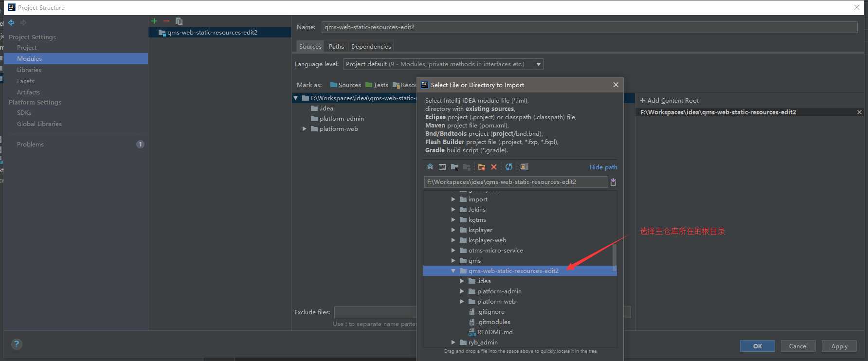Add a new module with the green plus
The image size is (868, 361).
point(154,21)
